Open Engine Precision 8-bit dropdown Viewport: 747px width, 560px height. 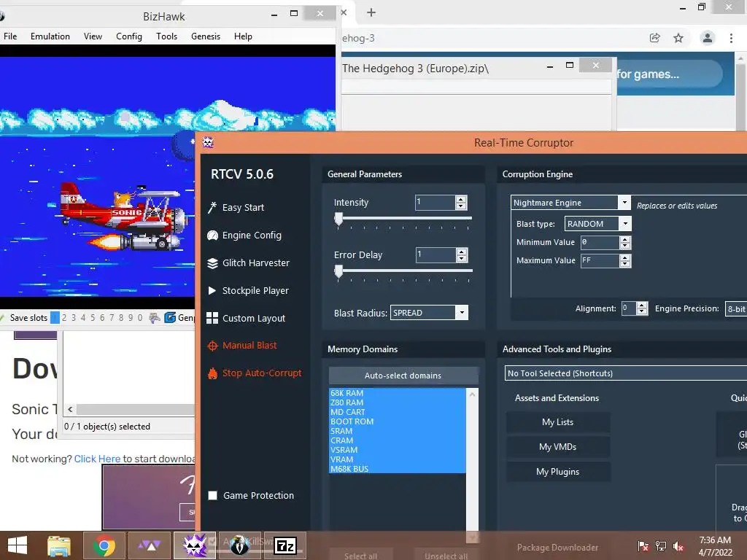tap(736, 308)
